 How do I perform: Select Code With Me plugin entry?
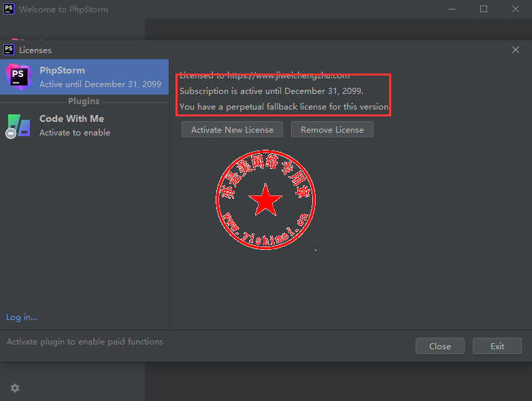tap(84, 125)
